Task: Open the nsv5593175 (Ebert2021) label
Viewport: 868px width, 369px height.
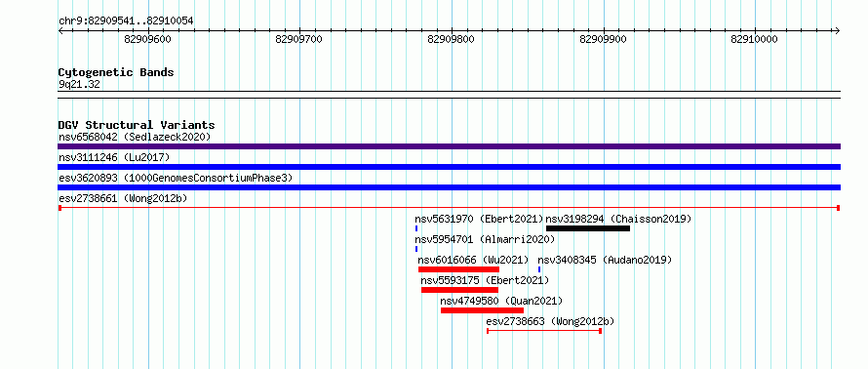Action: pos(485,280)
